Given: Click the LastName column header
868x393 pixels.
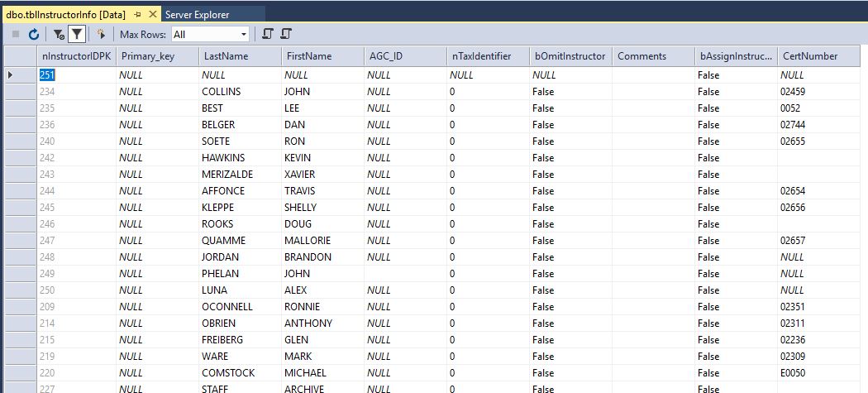Looking at the screenshot, I should [x=239, y=56].
